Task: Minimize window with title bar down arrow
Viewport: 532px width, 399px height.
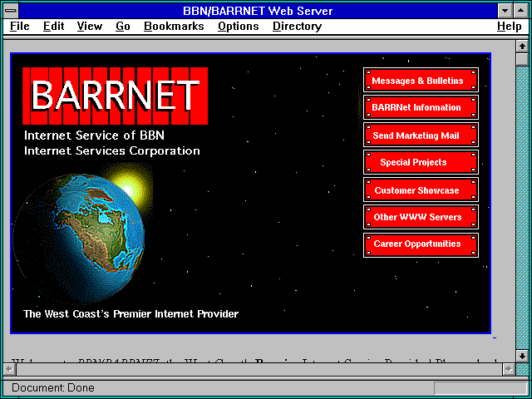Action: pos(505,11)
